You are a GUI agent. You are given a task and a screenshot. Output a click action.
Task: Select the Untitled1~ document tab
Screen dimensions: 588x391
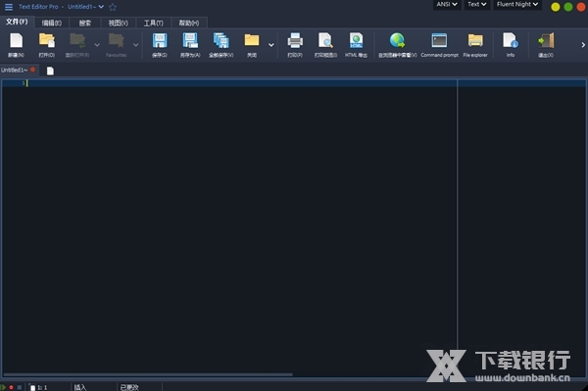tap(19, 71)
